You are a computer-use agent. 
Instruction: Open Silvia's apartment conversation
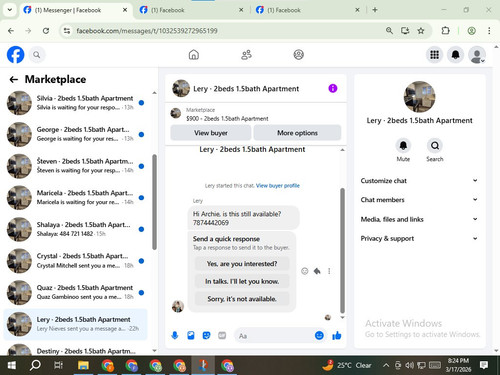coord(75,103)
